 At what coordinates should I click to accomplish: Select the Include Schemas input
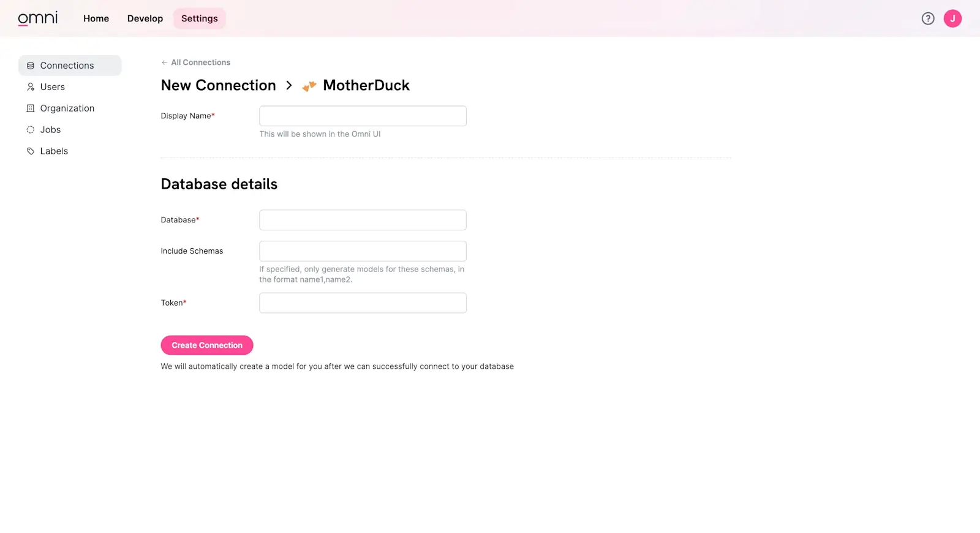362,251
